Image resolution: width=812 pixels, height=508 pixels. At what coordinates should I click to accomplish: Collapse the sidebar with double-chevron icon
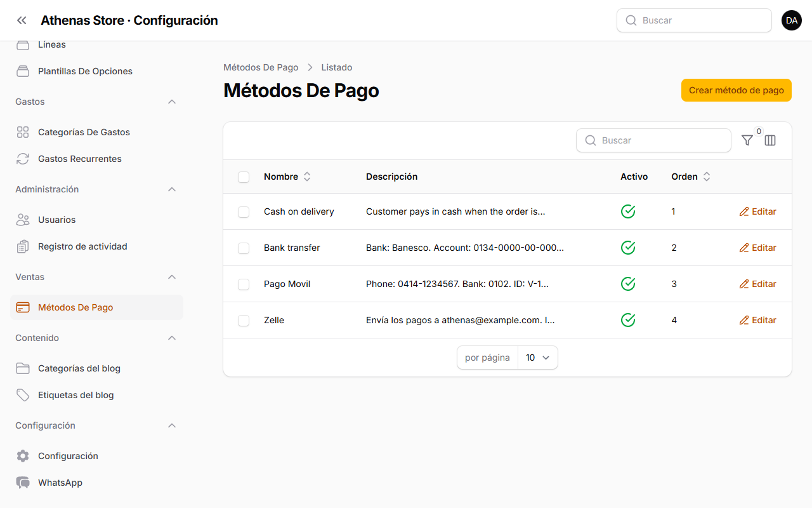[x=22, y=20]
